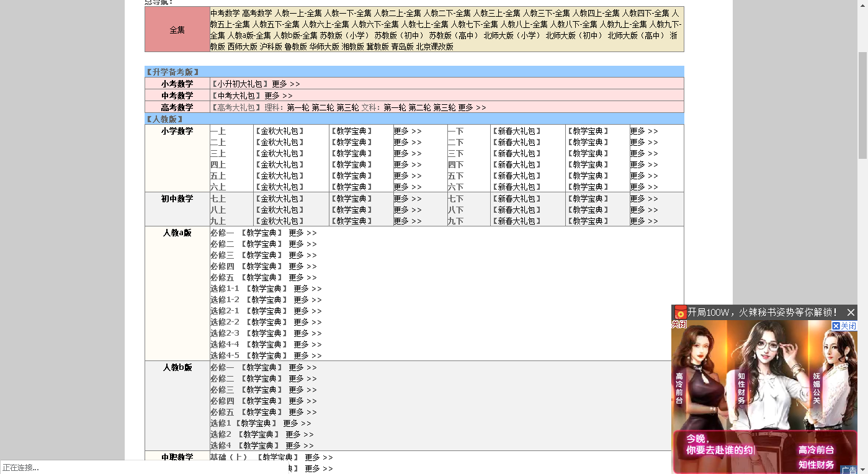This screenshot has height=474, width=868.
Task: Open 【教学宝典】 for 人教b版 必修二
Action: point(261,378)
